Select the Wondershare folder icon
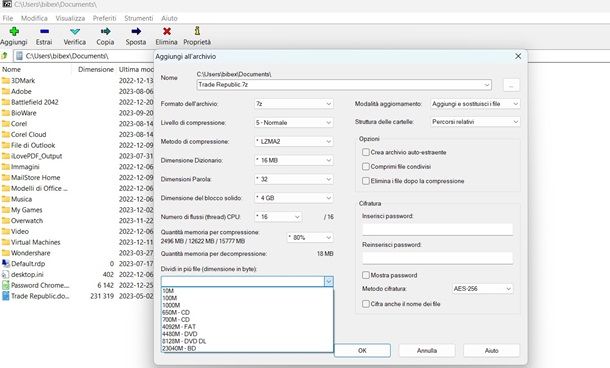The height and width of the screenshot is (368, 610). pos(5,253)
